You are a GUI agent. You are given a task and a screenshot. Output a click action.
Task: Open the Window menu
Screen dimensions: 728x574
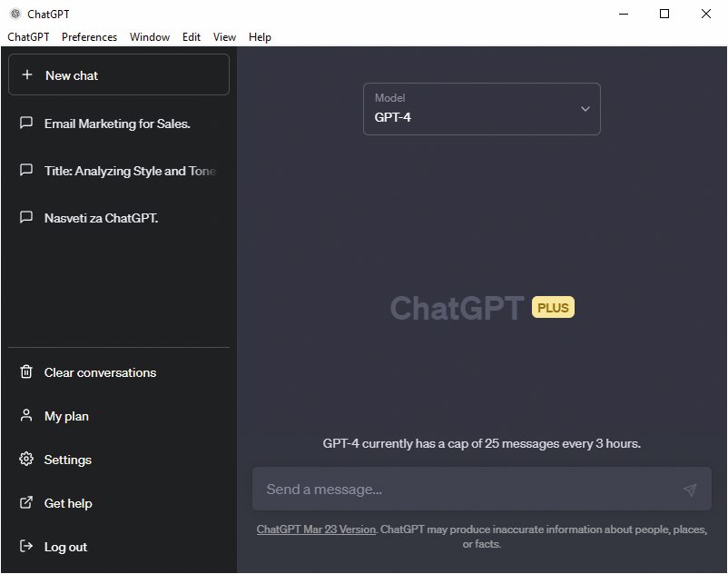(150, 37)
